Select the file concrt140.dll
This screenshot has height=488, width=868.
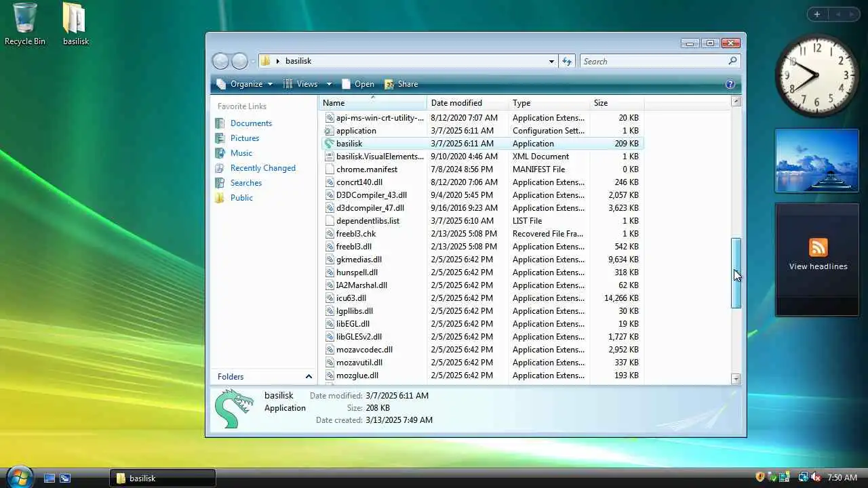359,182
